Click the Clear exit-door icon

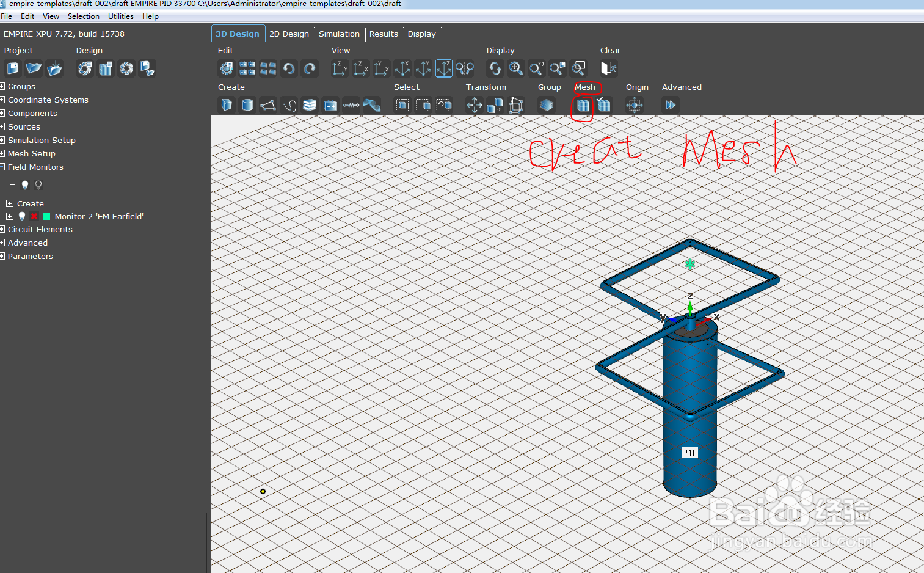coord(609,68)
